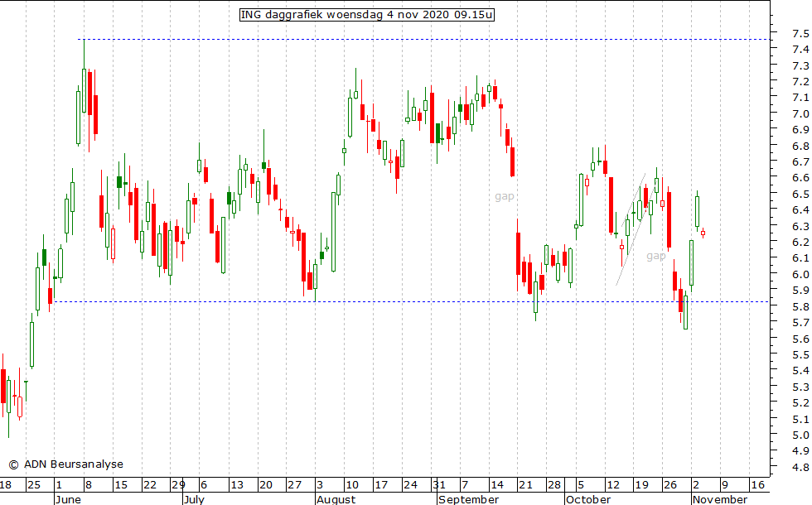Select the 5.5 price axis label
This screenshot has height=505, width=812.
click(x=800, y=354)
